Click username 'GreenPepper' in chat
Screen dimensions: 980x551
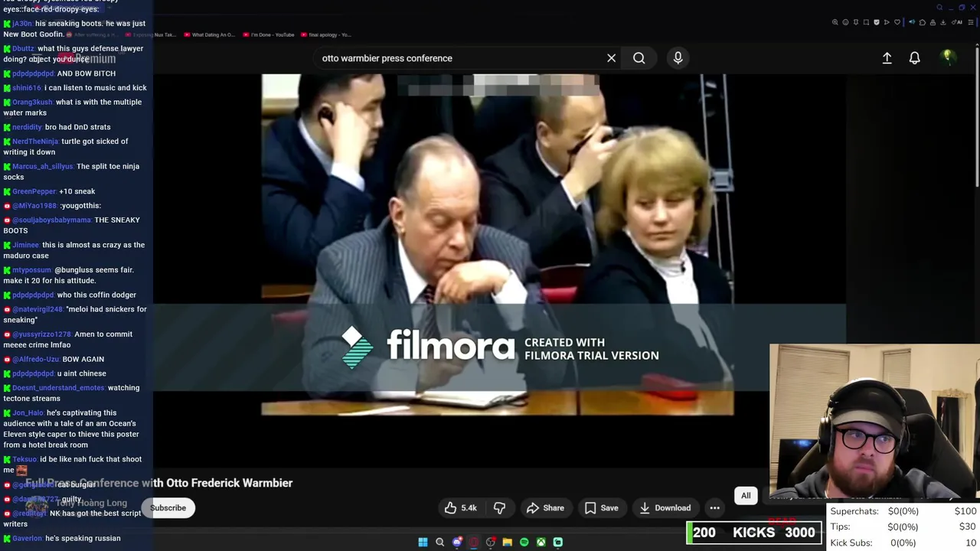click(34, 191)
